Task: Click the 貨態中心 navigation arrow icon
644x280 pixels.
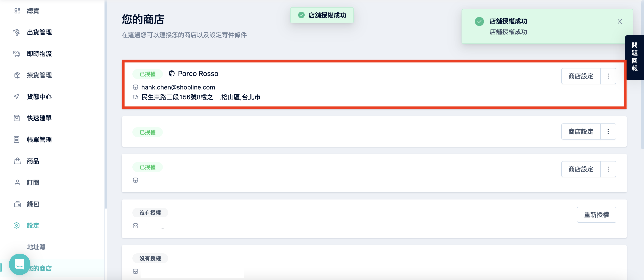Action: [x=17, y=96]
